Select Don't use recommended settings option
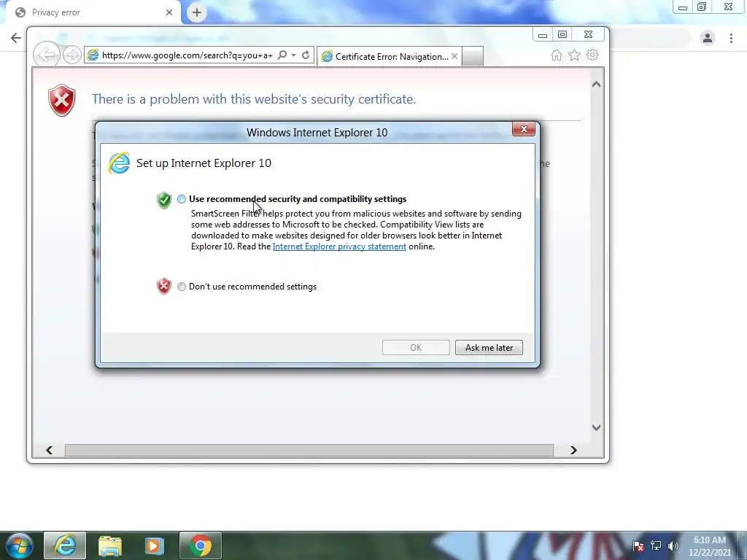 tap(182, 287)
